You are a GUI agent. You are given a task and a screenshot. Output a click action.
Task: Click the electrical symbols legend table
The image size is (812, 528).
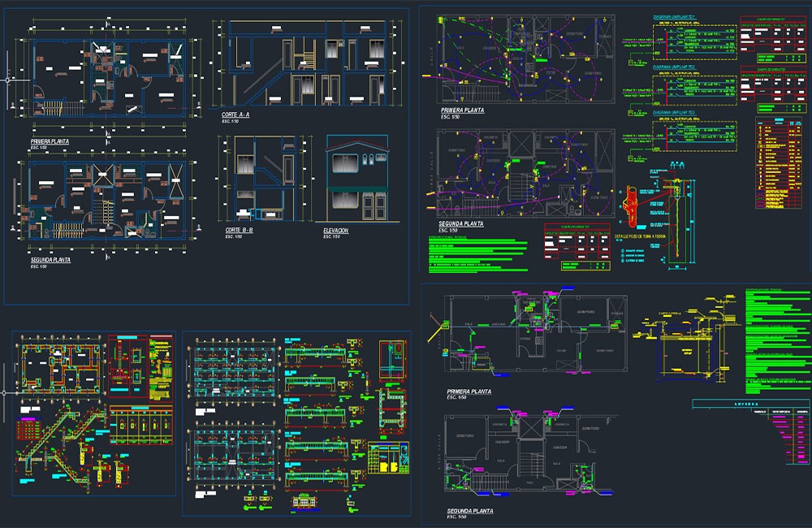pyautogui.click(x=779, y=163)
